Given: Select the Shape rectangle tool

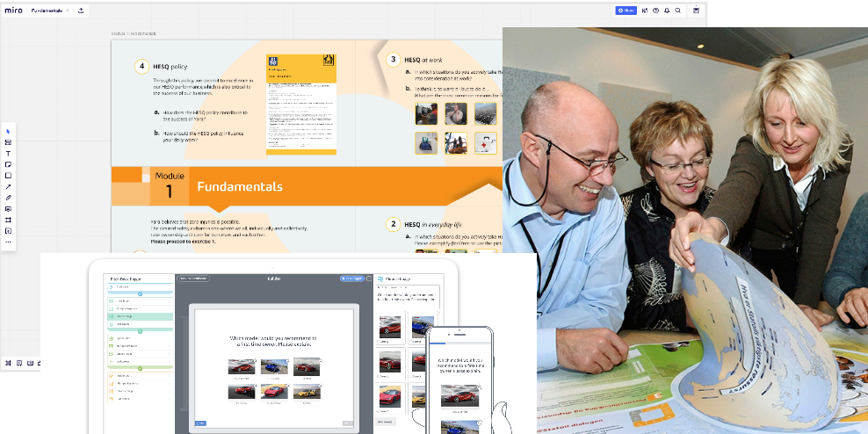Looking at the screenshot, I should point(8,176).
